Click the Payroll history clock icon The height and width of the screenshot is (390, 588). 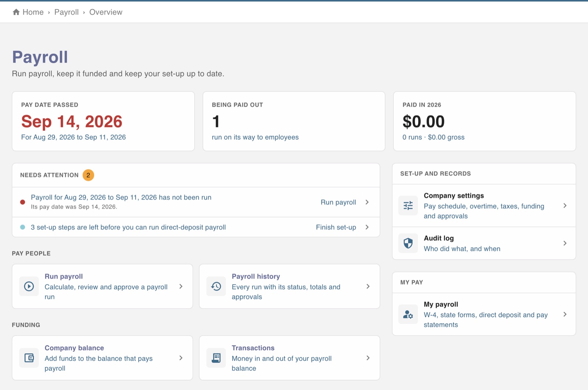coord(216,286)
